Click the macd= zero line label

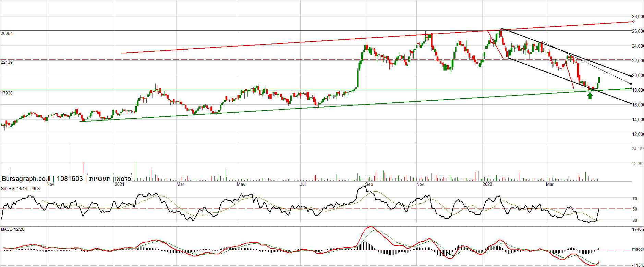tap(638, 249)
